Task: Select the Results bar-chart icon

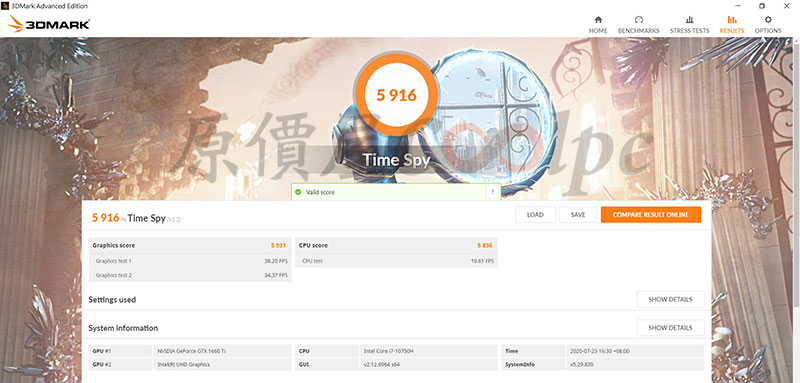Action: [x=732, y=19]
